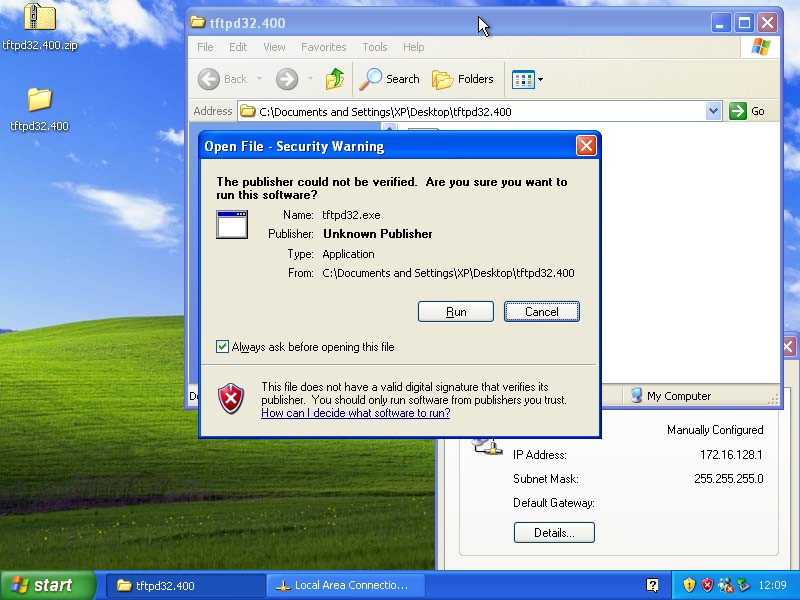Click the Local Area Connection taskbar button
Screen dimensions: 800x600
pos(345,585)
